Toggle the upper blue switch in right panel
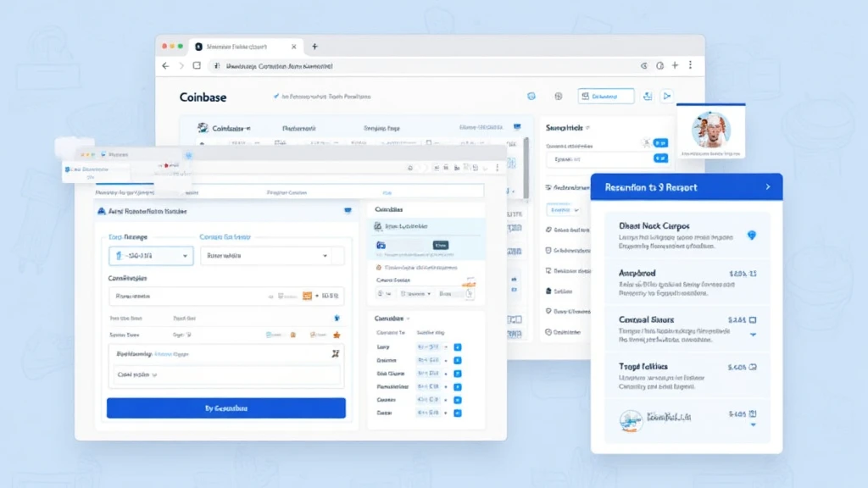This screenshot has width=868, height=488. 660,143
